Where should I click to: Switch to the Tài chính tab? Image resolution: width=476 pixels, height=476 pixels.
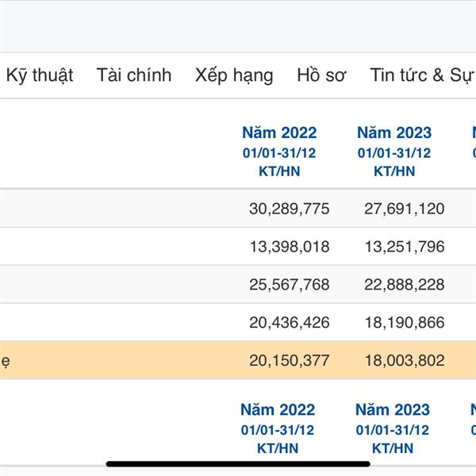(x=134, y=75)
